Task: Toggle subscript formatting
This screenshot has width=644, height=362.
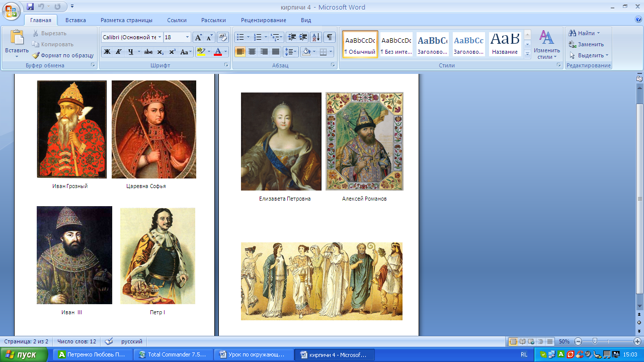Action: (160, 52)
